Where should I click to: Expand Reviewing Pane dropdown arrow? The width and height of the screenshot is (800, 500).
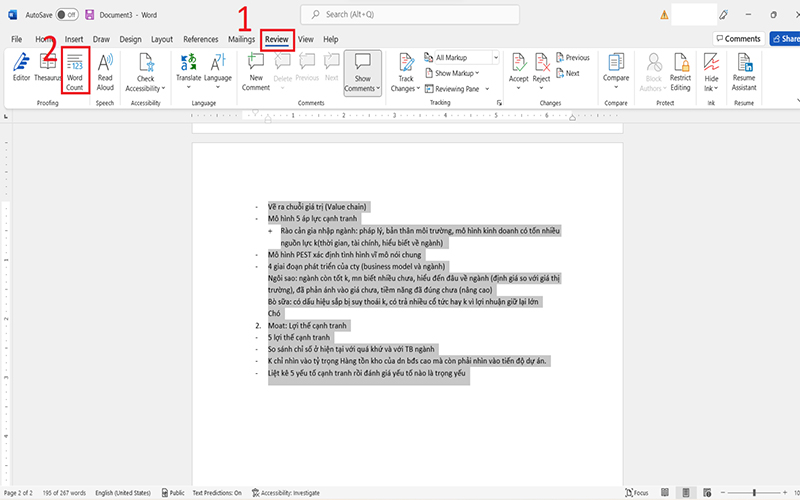pyautogui.click(x=487, y=89)
